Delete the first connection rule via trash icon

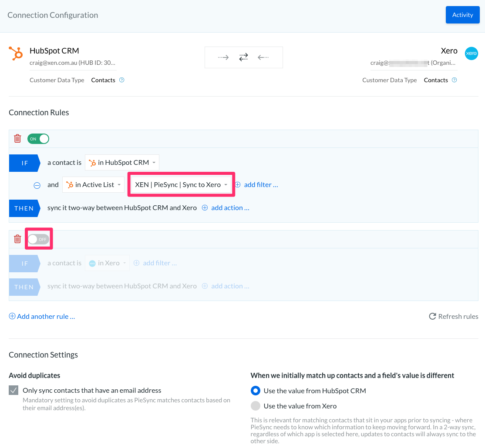click(x=17, y=139)
